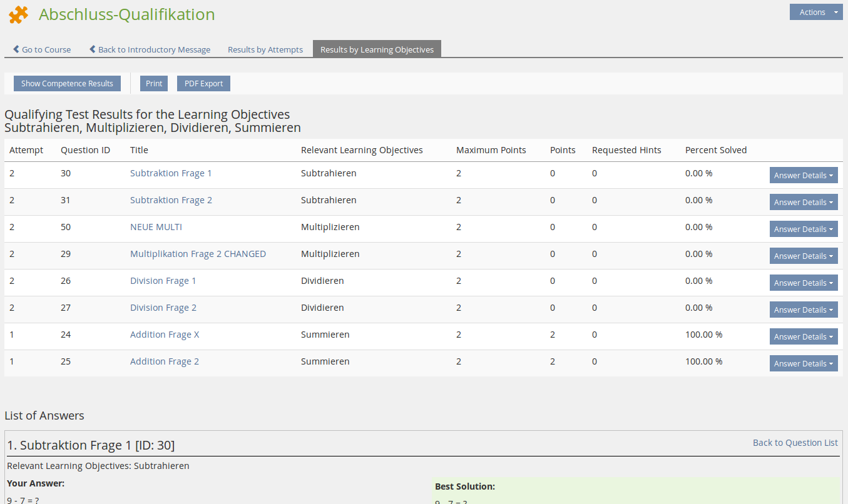Open the Subtraktion Frage 2 link

tap(171, 200)
